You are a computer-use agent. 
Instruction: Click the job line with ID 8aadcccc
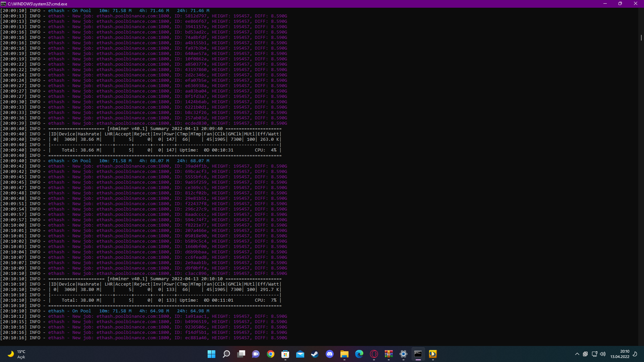[144, 215]
